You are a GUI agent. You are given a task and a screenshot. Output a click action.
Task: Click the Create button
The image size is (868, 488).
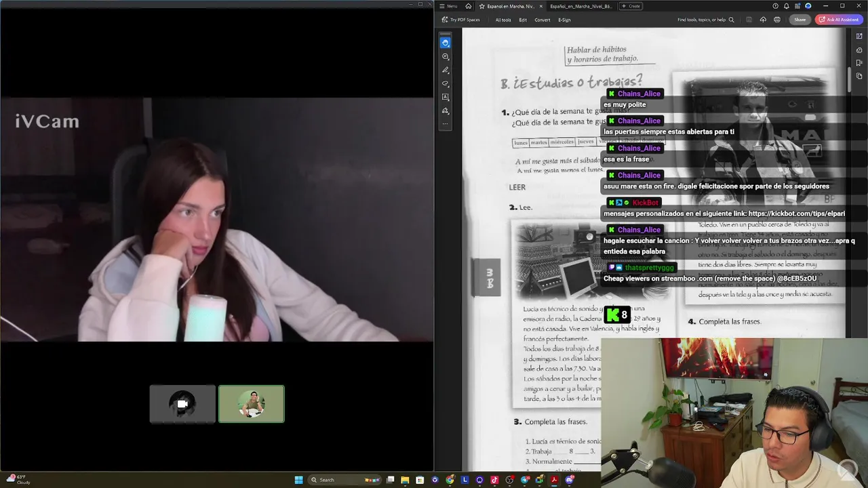pos(631,6)
